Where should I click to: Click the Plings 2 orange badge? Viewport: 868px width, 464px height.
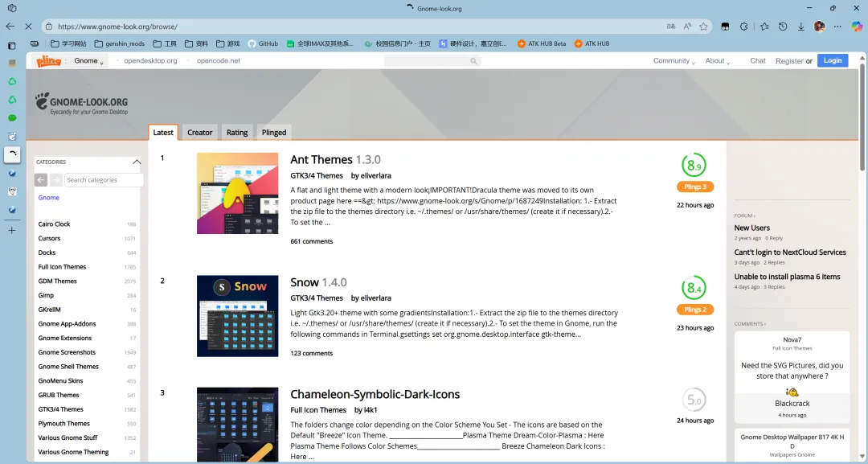(694, 310)
